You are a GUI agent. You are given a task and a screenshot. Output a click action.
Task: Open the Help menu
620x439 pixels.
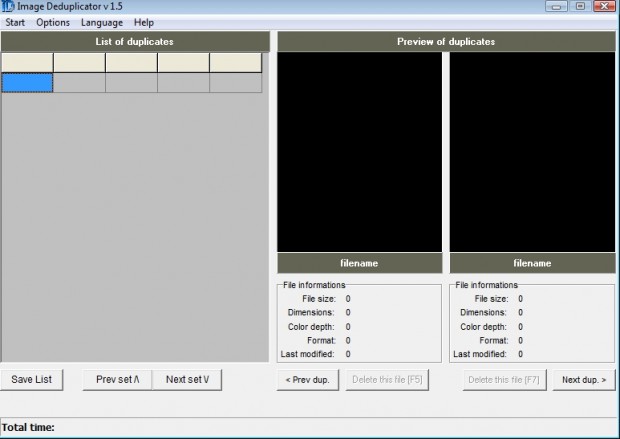[144, 23]
